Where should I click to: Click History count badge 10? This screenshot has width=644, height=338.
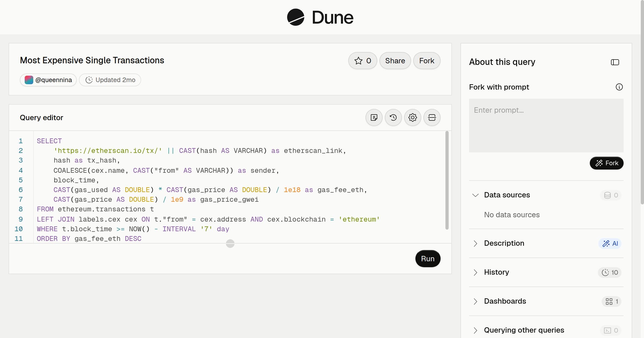[x=610, y=272]
